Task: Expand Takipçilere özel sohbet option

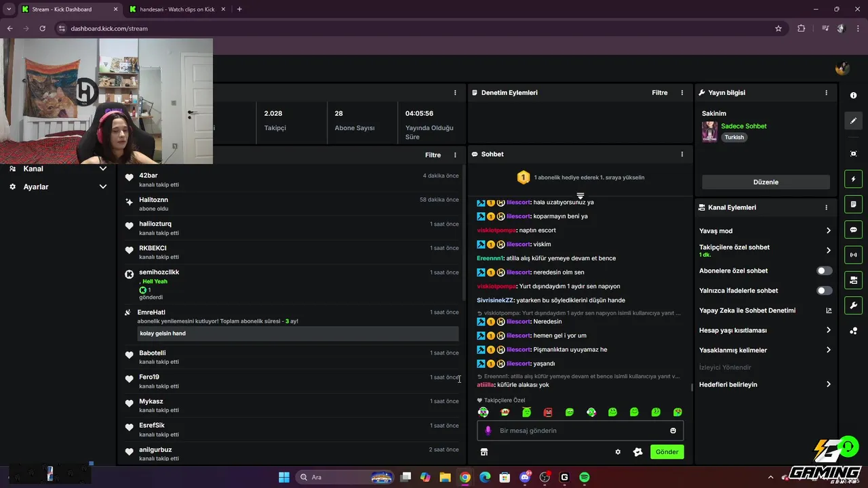Action: coord(765,251)
